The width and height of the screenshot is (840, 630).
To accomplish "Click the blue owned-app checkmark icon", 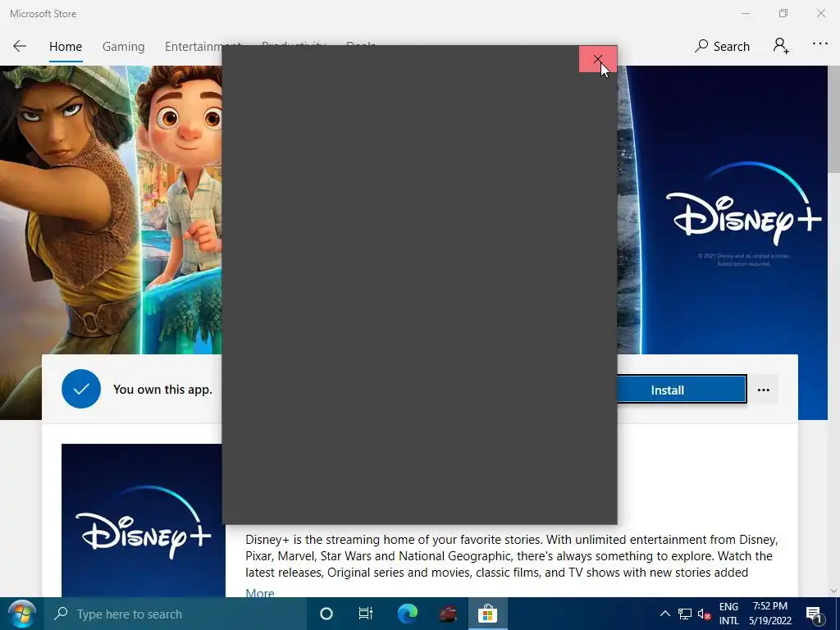I will 81,389.
